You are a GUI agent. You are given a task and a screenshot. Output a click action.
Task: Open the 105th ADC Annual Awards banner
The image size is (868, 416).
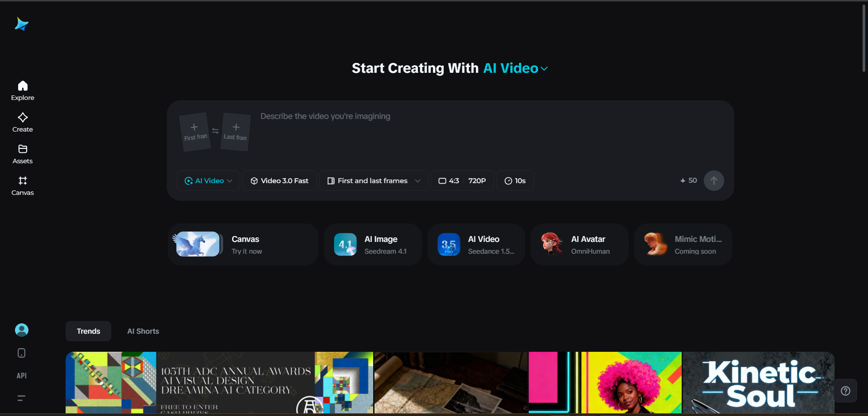click(x=219, y=383)
